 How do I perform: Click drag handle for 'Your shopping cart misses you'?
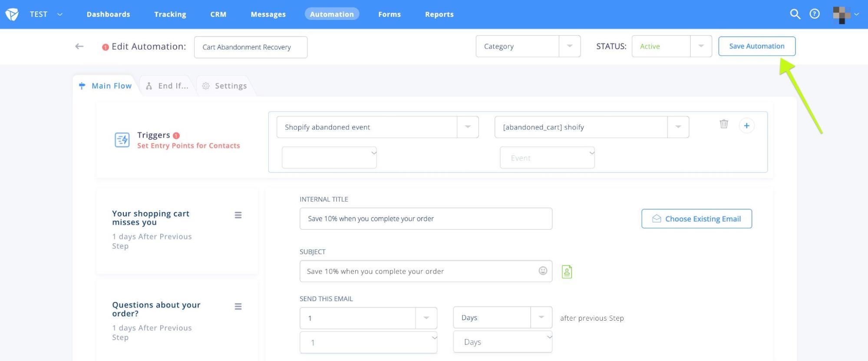tap(238, 215)
